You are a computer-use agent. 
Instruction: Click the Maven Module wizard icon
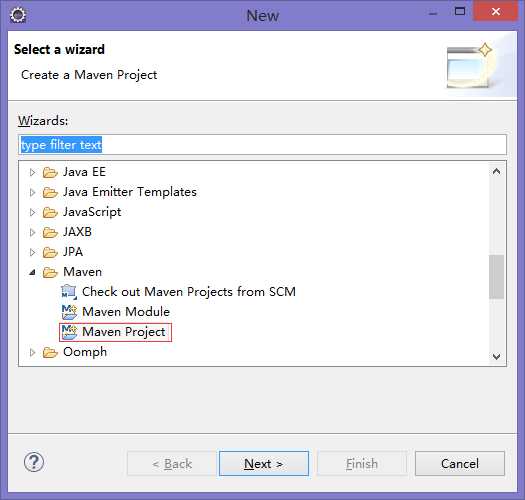coord(69,312)
